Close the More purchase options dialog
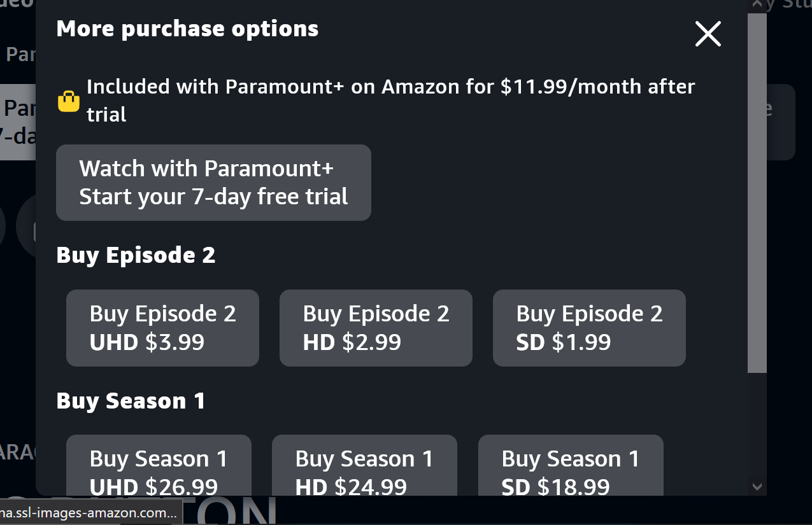812x525 pixels. (708, 34)
